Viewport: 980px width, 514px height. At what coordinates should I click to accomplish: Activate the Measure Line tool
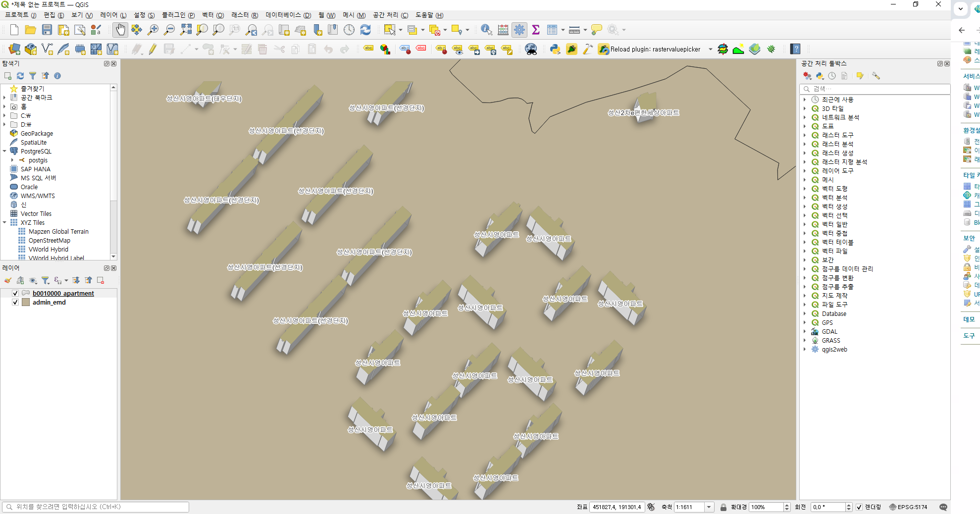coord(574,30)
